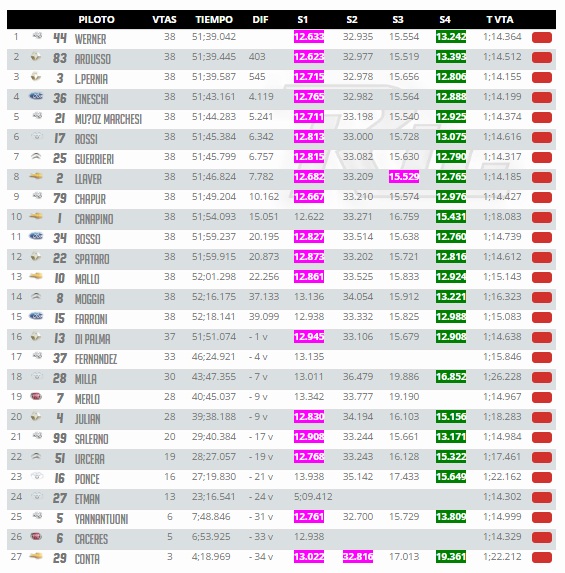This screenshot has width=565, height=573.
Task: Click the brand logo next to Ardusso
Action: pos(36,57)
